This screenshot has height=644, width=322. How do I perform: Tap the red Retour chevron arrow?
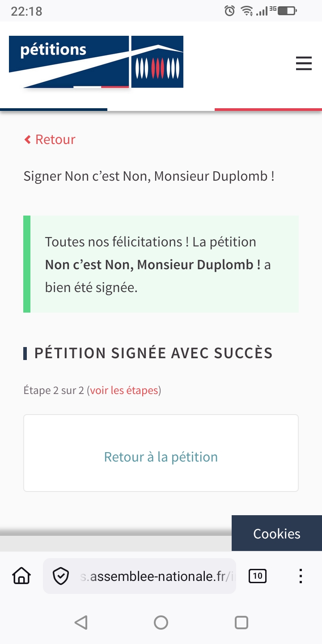click(x=28, y=140)
